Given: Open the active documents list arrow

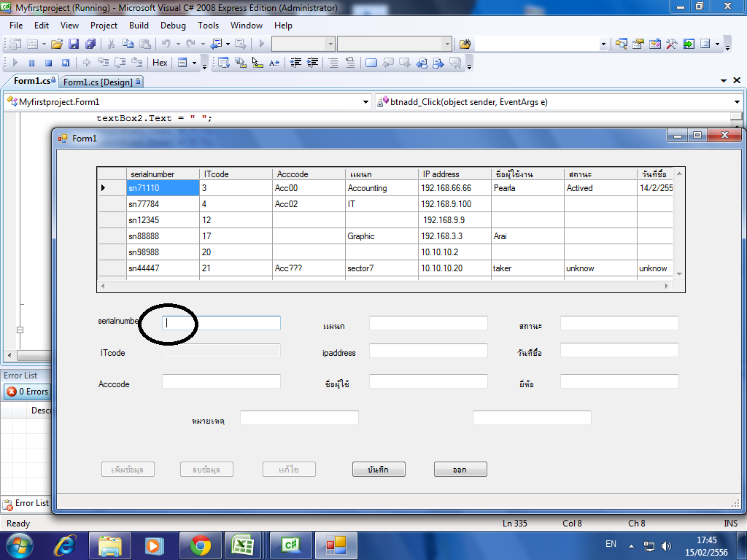Looking at the screenshot, I should [x=724, y=80].
